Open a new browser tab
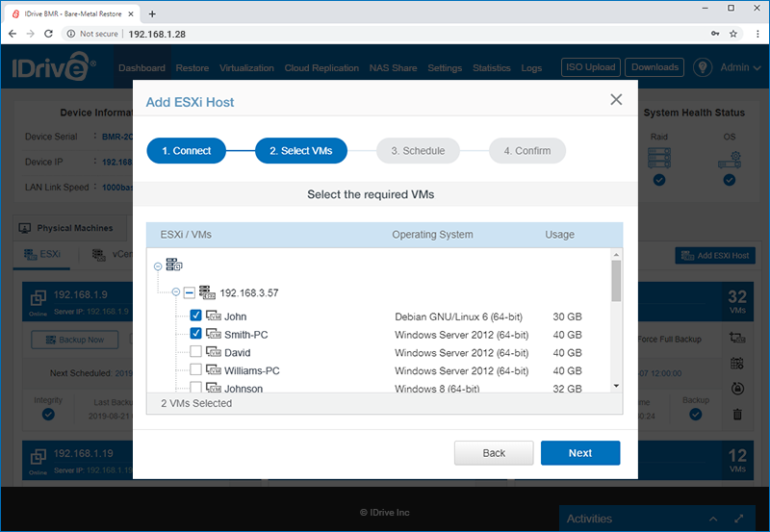Viewport: 770px width, 532px height. (152, 13)
